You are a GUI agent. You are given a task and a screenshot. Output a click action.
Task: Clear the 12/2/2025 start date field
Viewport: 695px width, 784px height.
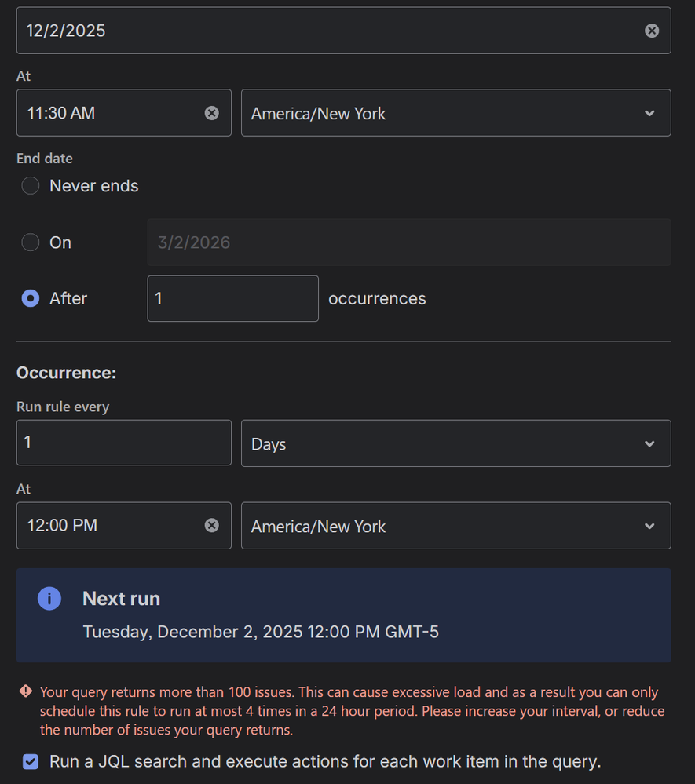(651, 30)
